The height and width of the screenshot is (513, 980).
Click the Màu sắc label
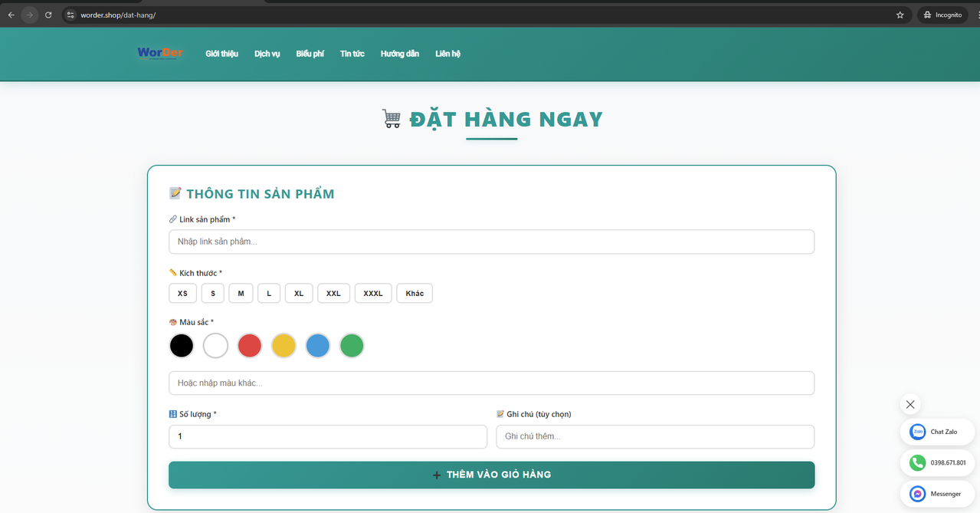point(196,322)
